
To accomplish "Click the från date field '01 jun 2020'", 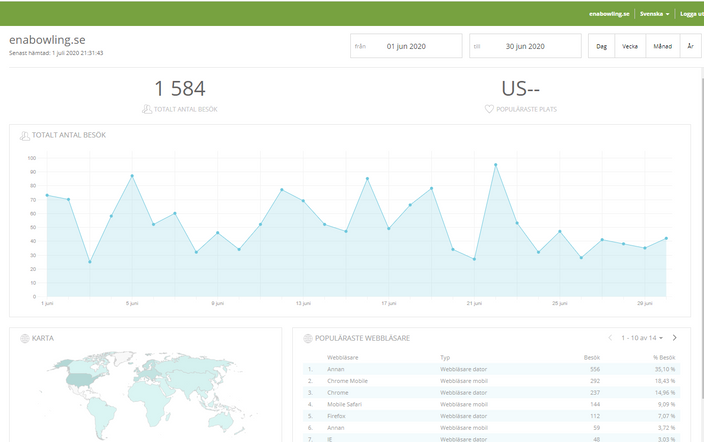I will (x=406, y=46).
